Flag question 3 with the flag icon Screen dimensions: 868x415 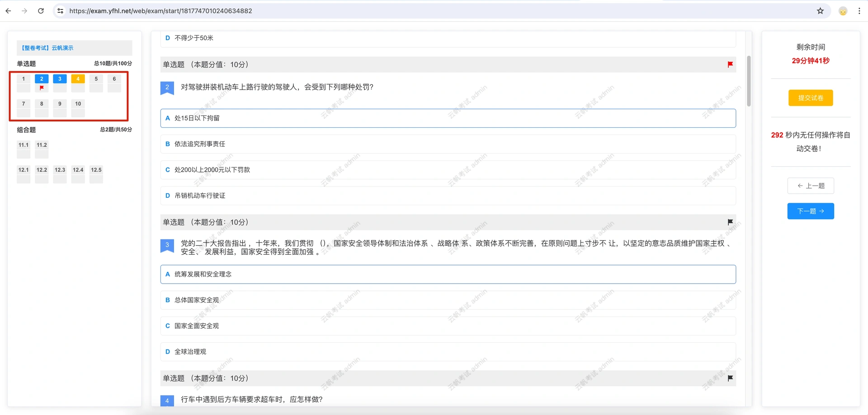[x=730, y=222]
